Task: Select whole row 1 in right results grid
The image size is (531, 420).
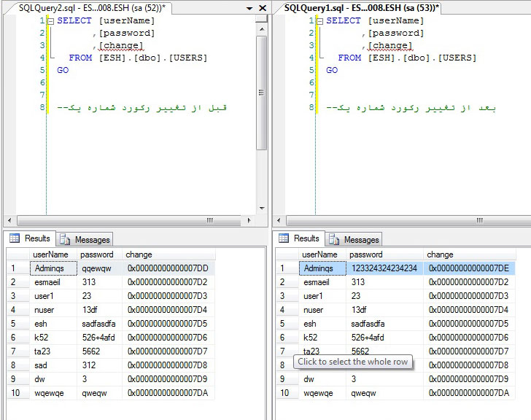Action: (286, 268)
